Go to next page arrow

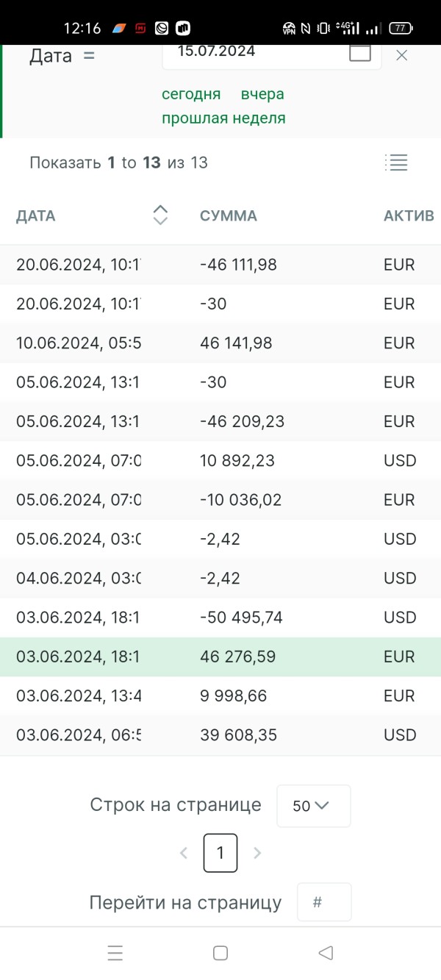[257, 853]
